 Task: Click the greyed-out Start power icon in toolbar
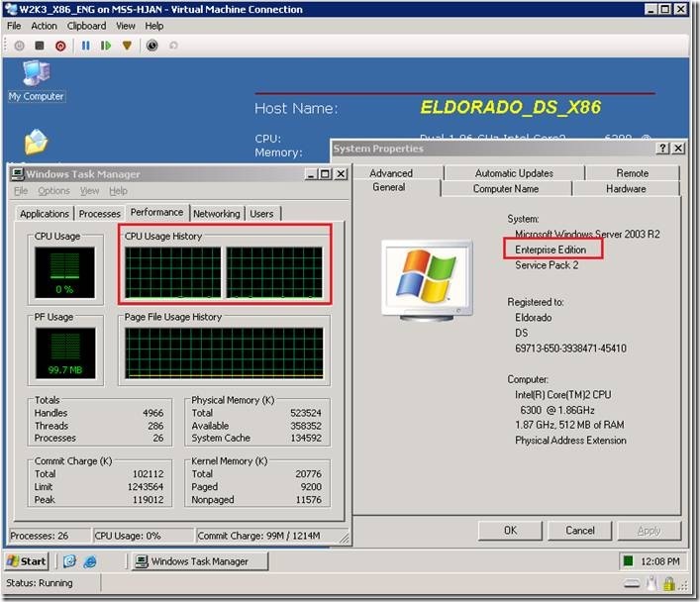pos(19,46)
